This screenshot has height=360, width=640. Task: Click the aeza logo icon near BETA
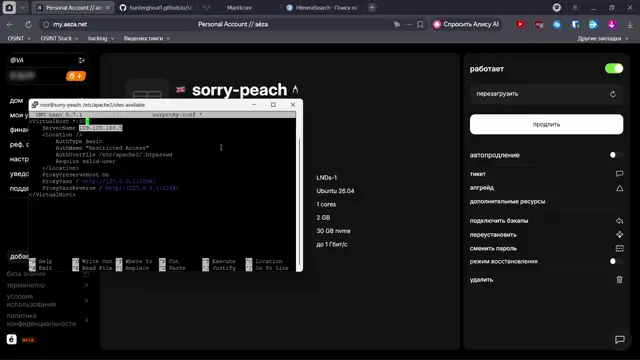[11, 339]
